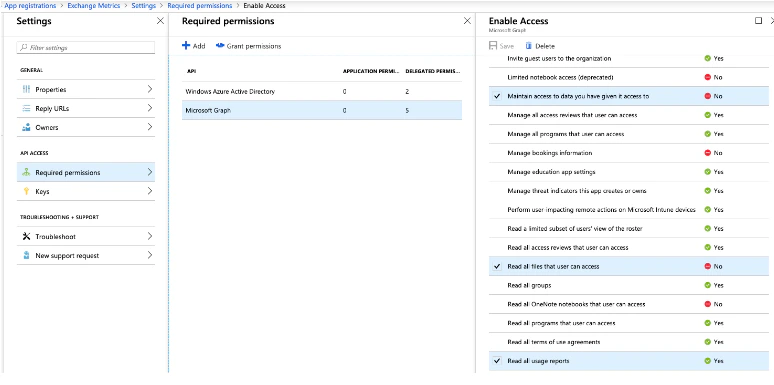Click the Grant permissions icon
The image size is (774, 385).
pos(220,46)
